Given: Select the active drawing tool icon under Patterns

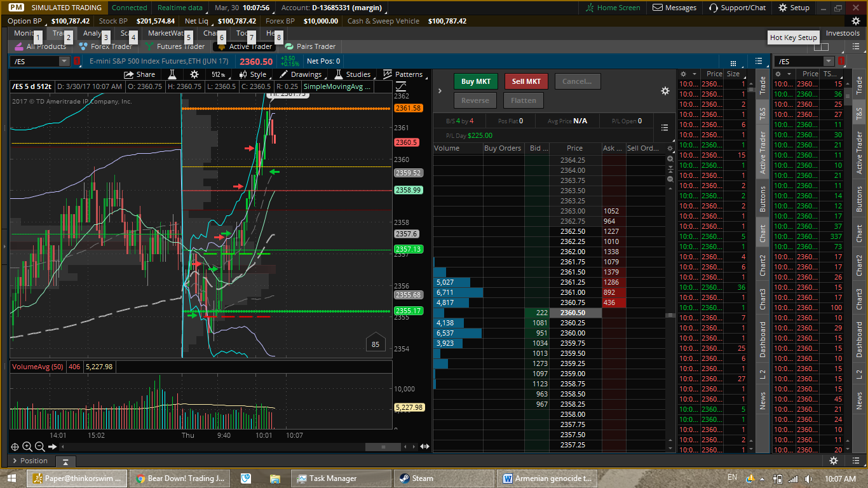Looking at the screenshot, I should 401,86.
